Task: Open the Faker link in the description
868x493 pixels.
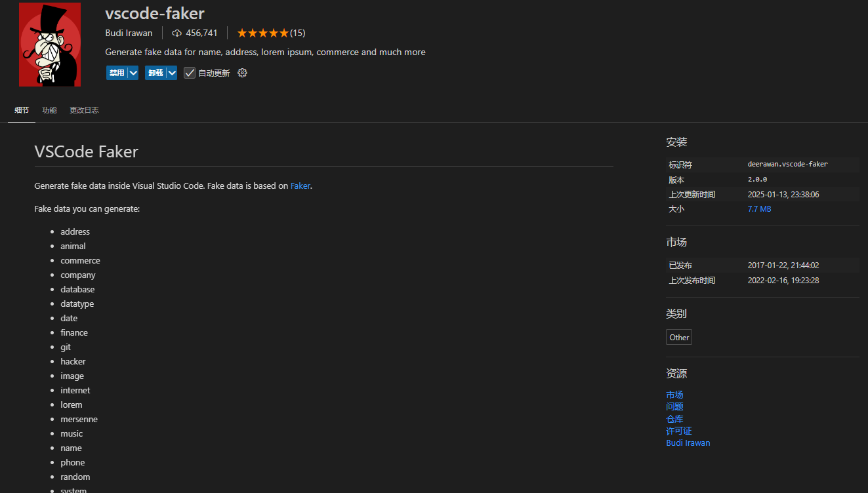Action: (x=300, y=186)
